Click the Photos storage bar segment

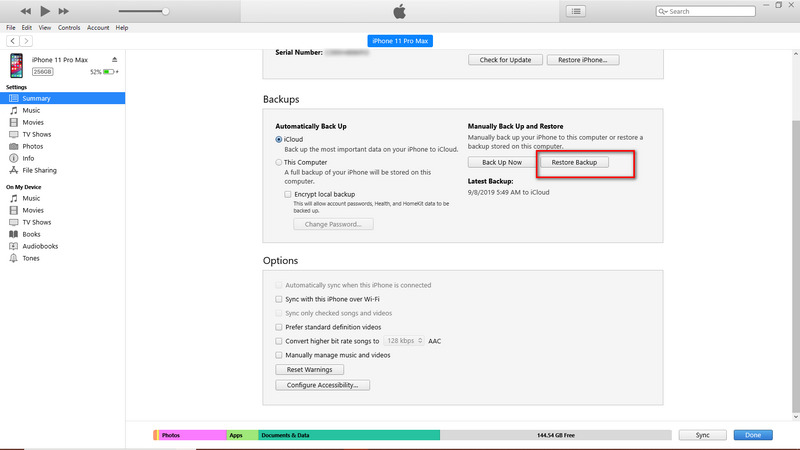click(x=192, y=435)
